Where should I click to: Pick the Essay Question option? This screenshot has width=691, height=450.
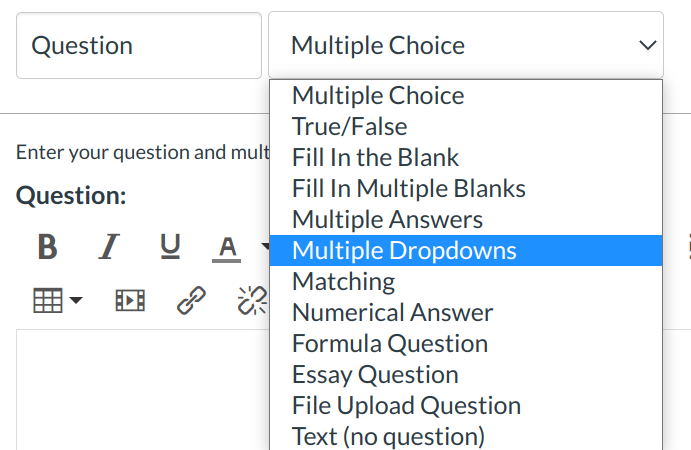pos(376,374)
